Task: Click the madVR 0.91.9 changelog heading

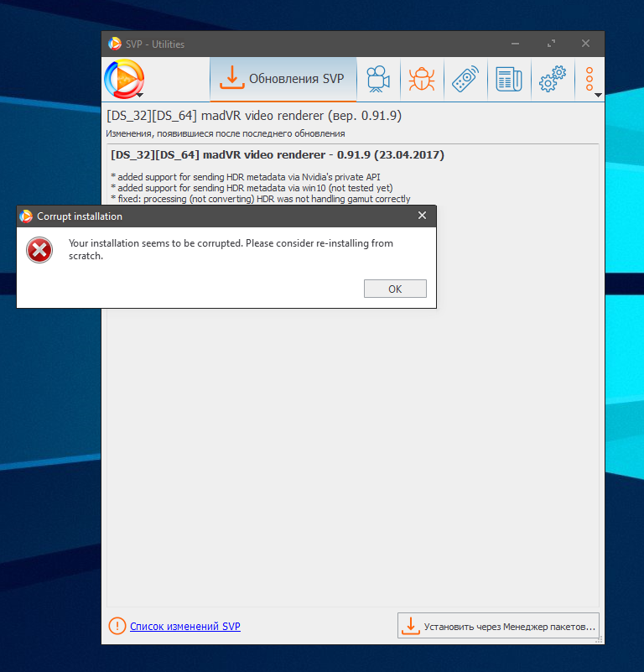Action: (278, 155)
